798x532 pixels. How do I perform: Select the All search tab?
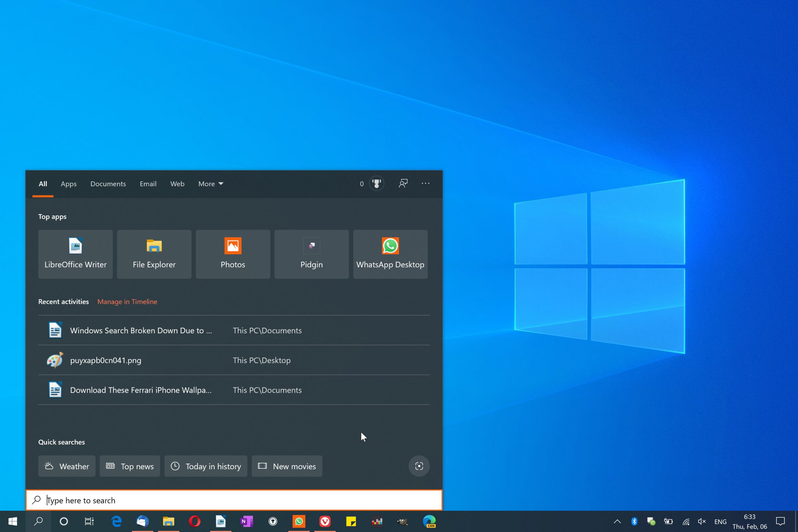pyautogui.click(x=43, y=184)
